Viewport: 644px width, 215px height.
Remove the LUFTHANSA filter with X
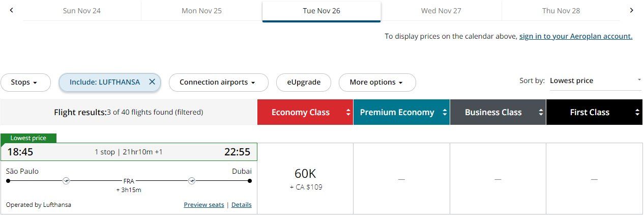click(152, 82)
